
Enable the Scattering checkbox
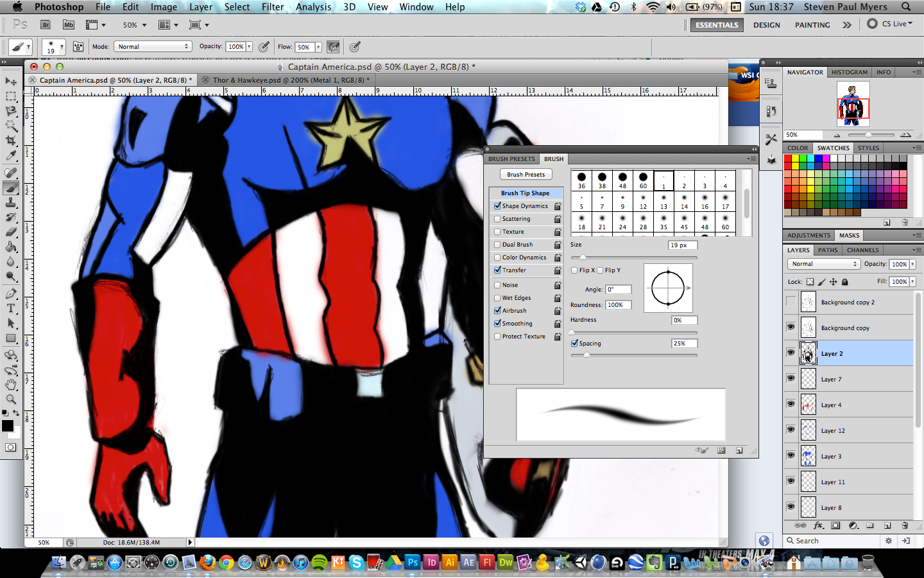pyautogui.click(x=497, y=219)
